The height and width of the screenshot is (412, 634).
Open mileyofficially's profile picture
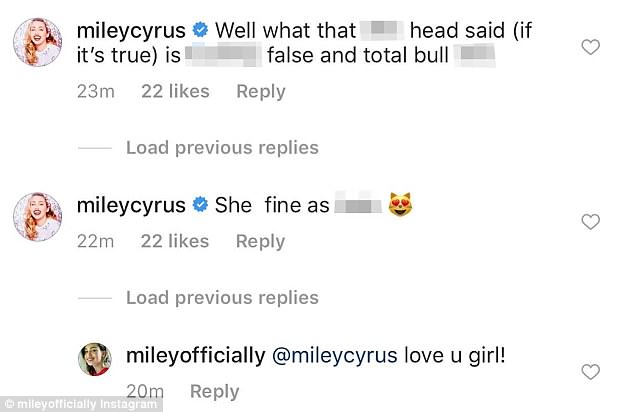pos(96,357)
